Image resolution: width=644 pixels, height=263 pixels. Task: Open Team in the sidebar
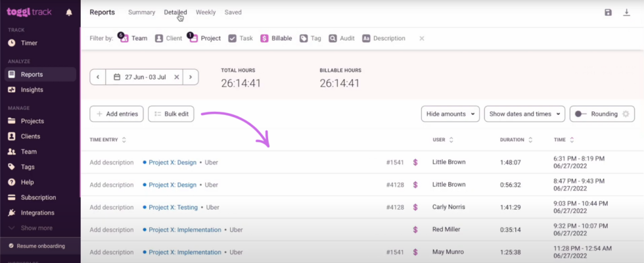point(29,152)
